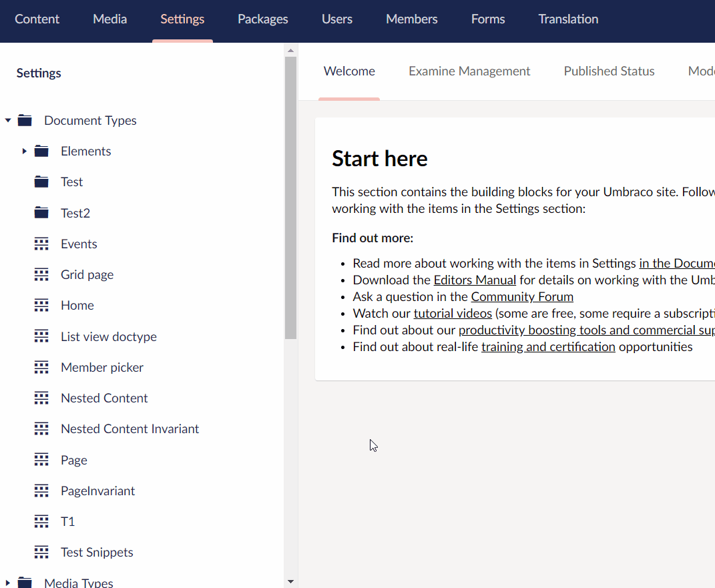Image resolution: width=715 pixels, height=588 pixels.
Task: Select the Events document type icon
Action: [41, 244]
